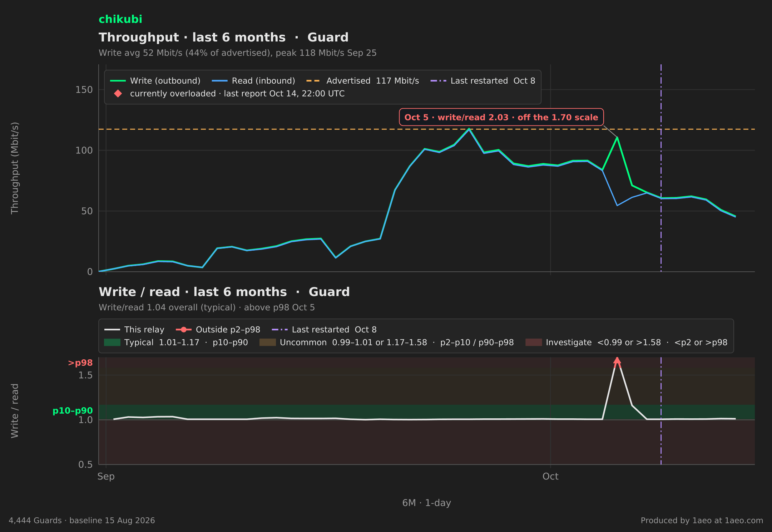
Task: Click the Oct x-axis label
Action: pos(550,477)
